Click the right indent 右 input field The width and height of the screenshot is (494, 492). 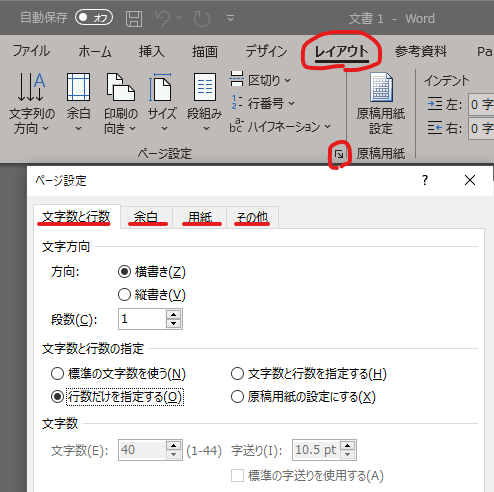click(481, 128)
